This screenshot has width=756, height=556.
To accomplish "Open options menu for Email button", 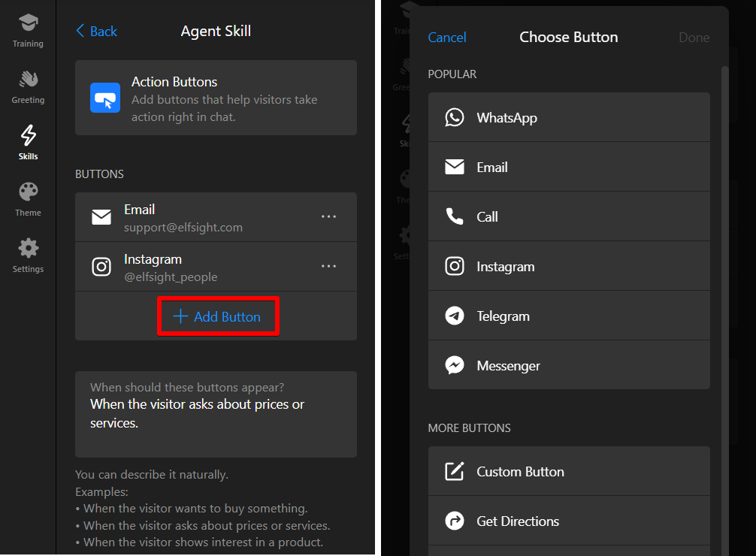I will pos(329,216).
